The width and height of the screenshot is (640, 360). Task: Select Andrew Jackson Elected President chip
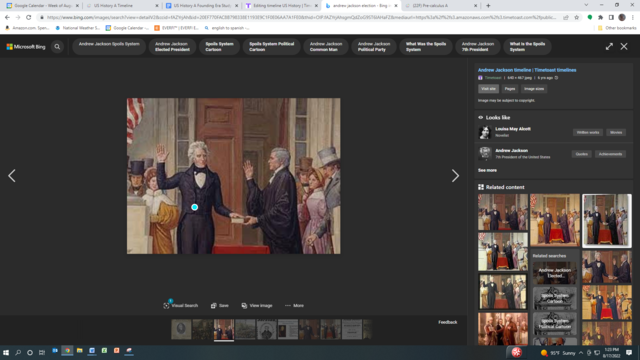click(172, 47)
